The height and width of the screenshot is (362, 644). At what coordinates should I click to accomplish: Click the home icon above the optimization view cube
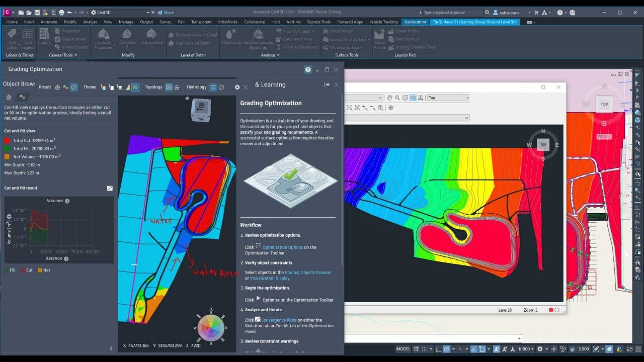187,99
